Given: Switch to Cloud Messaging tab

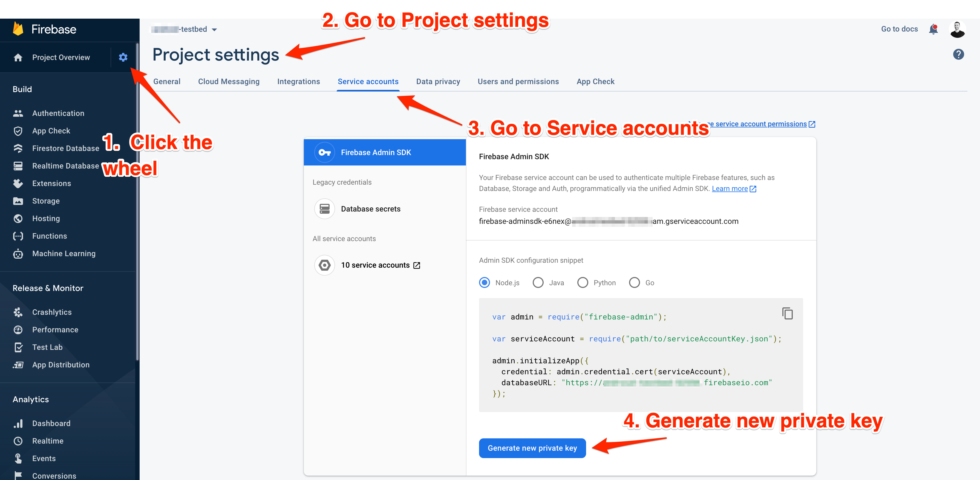Looking at the screenshot, I should click(x=229, y=82).
